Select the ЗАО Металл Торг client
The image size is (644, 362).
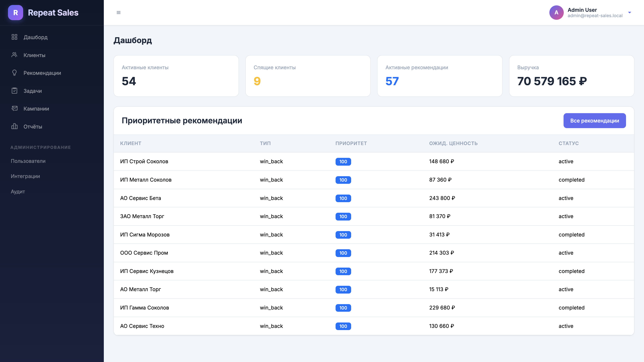[x=142, y=216]
